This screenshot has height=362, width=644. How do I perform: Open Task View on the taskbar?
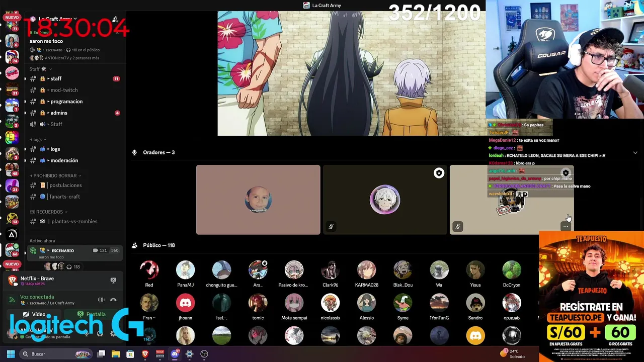[x=101, y=354]
